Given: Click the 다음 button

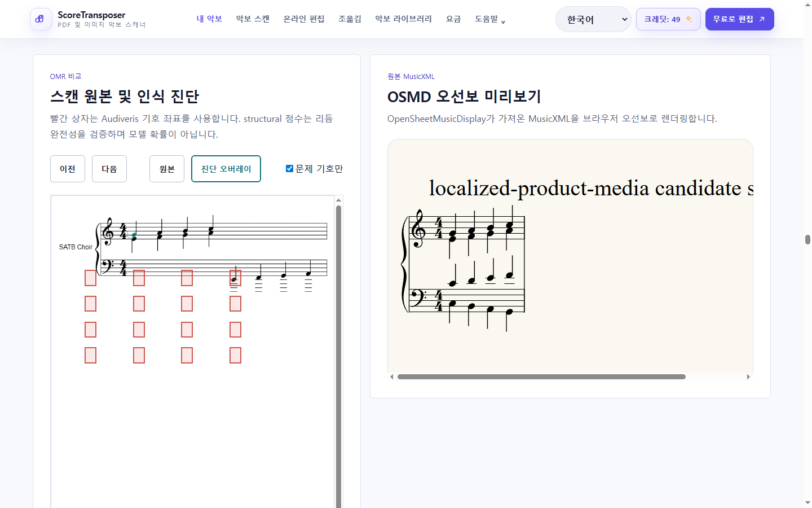Looking at the screenshot, I should [x=109, y=169].
